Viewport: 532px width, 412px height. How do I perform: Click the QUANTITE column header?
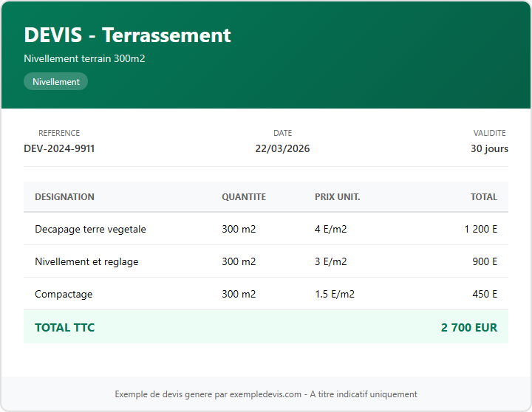[244, 197]
